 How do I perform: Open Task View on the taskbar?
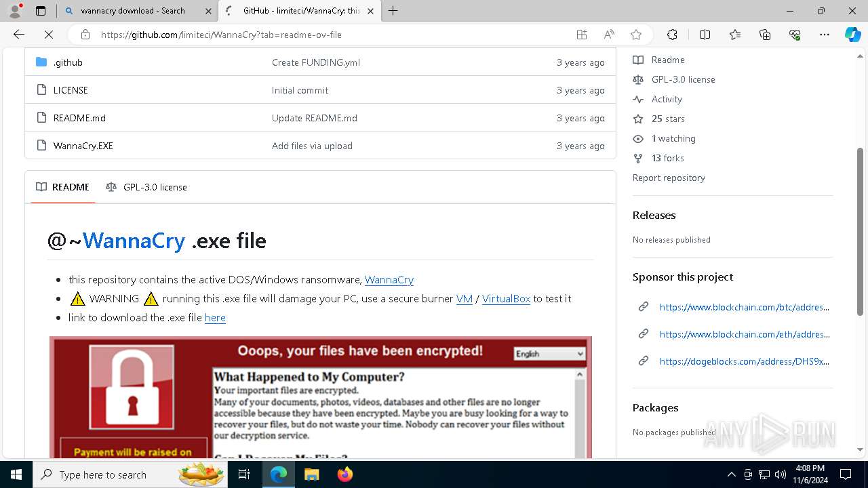[x=244, y=474]
